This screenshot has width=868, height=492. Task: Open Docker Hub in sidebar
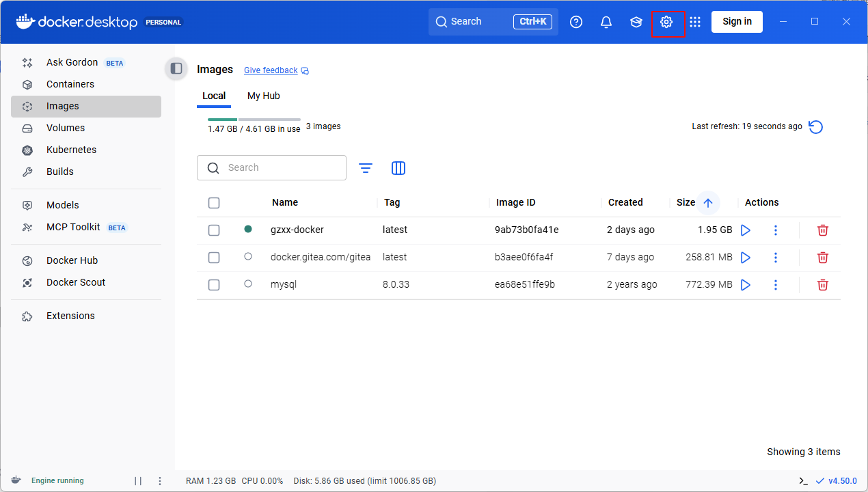click(86, 261)
